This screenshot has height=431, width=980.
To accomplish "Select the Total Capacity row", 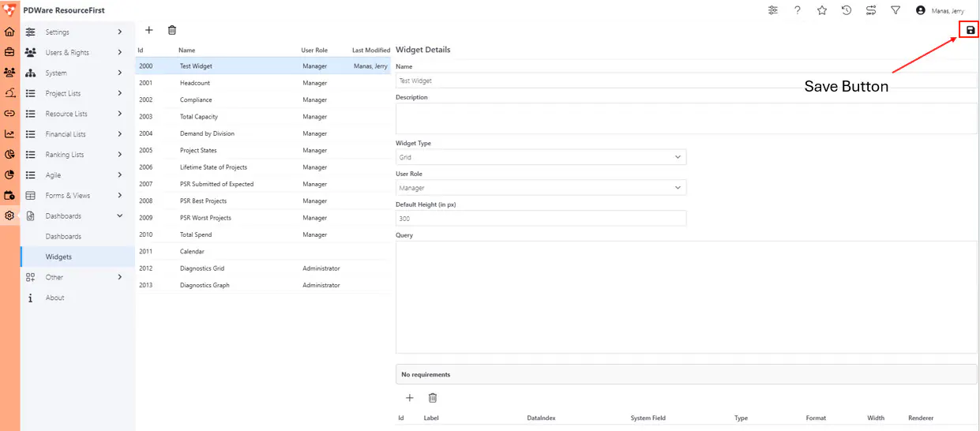I will coord(263,117).
